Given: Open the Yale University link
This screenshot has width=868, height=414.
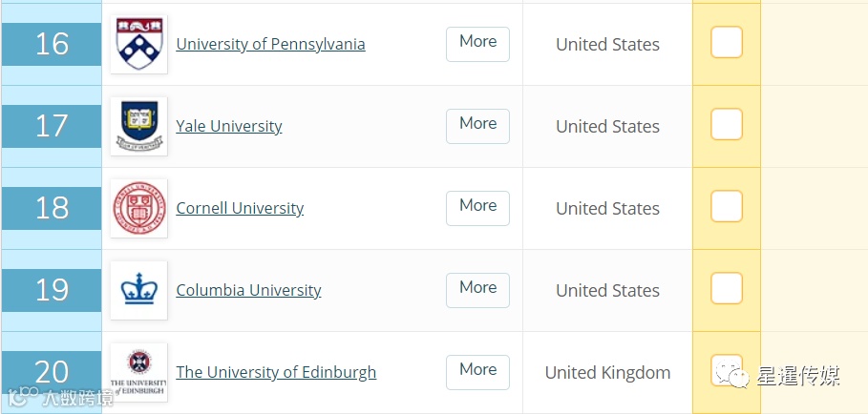Looking at the screenshot, I should (229, 126).
